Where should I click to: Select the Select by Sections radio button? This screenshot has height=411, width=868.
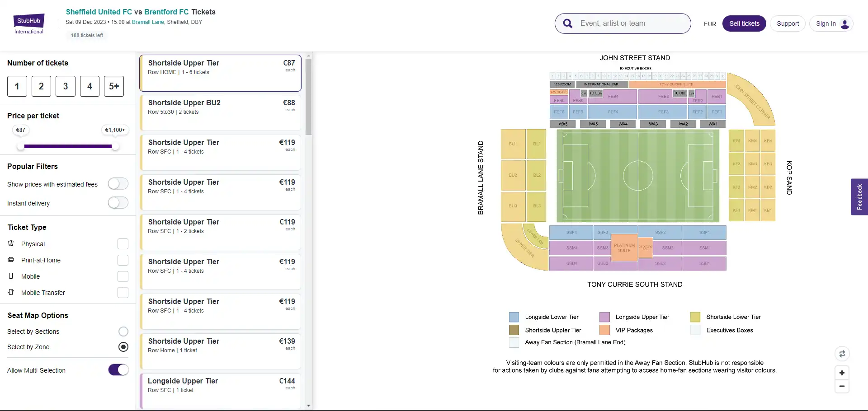pos(123,331)
